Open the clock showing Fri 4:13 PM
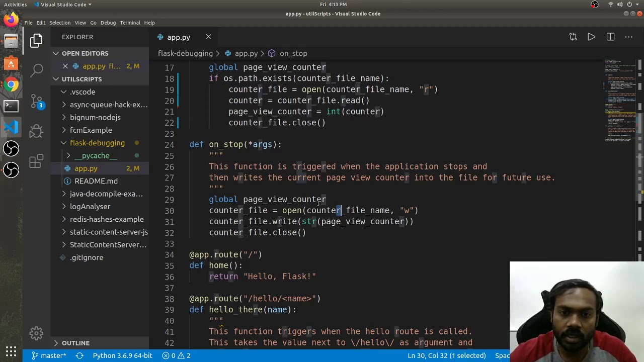 333,4
